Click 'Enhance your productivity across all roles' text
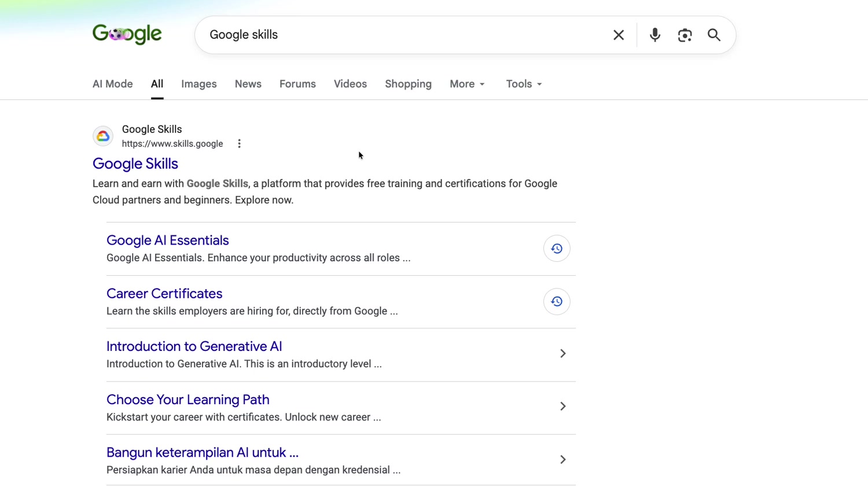The image size is (868, 488). [x=304, y=258]
